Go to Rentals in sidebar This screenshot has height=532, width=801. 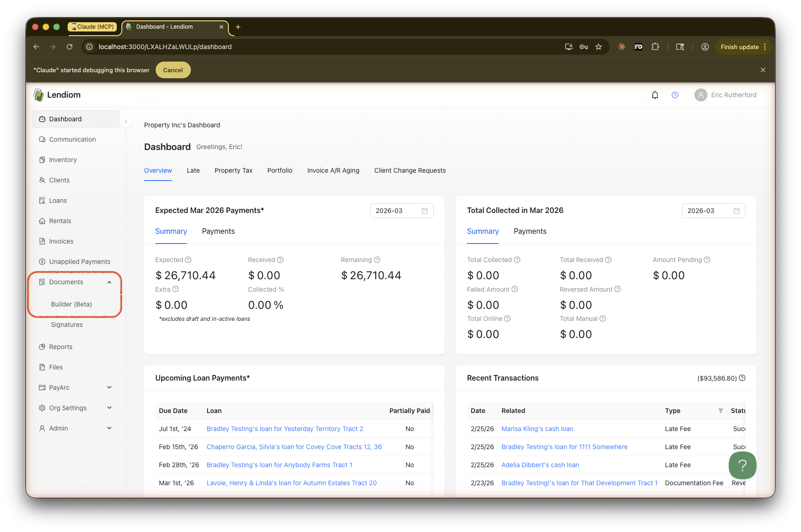76,221
